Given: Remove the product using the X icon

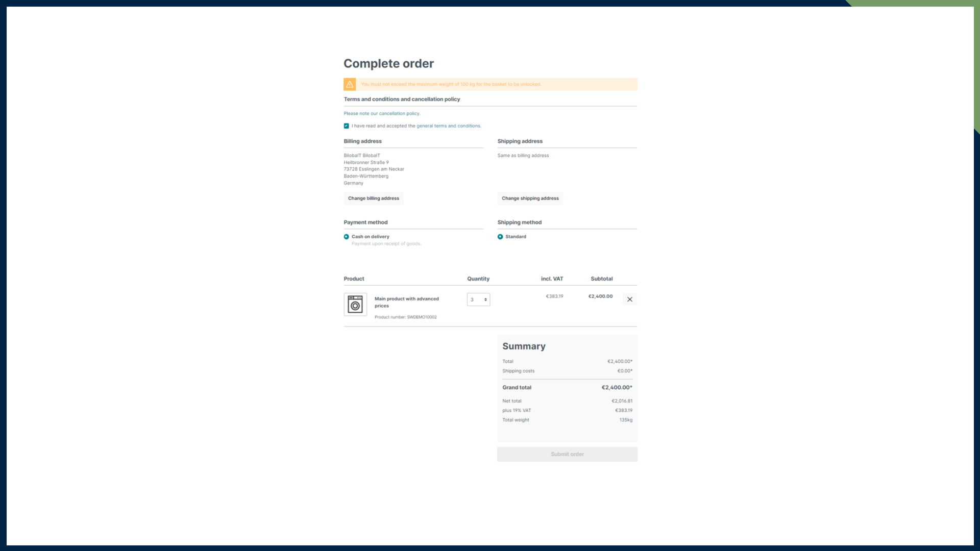Looking at the screenshot, I should click(629, 299).
